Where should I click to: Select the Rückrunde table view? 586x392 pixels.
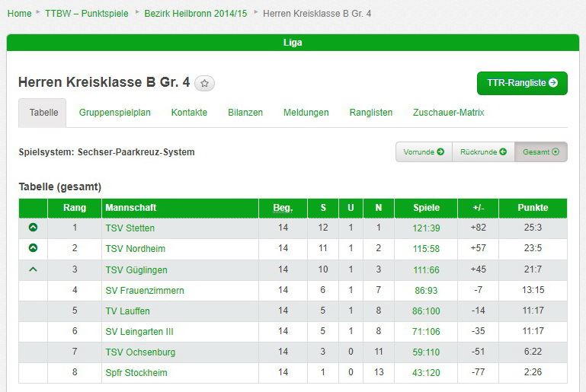(x=483, y=152)
